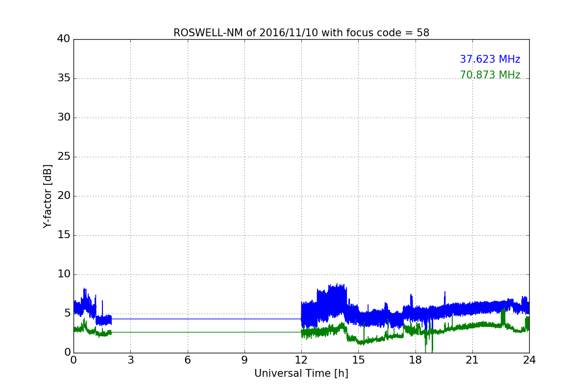The height and width of the screenshot is (392, 588).
Task: Click the y-axis tick label 25
Action: [x=64, y=157]
